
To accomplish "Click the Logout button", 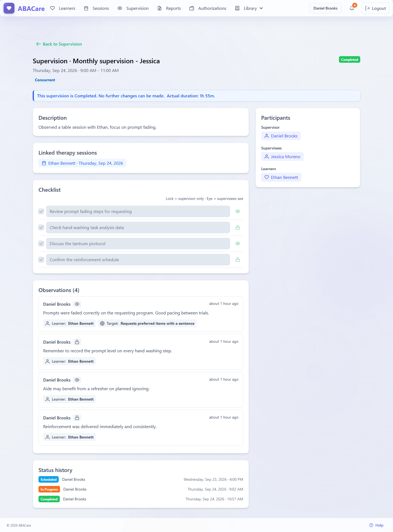I will pos(376,8).
